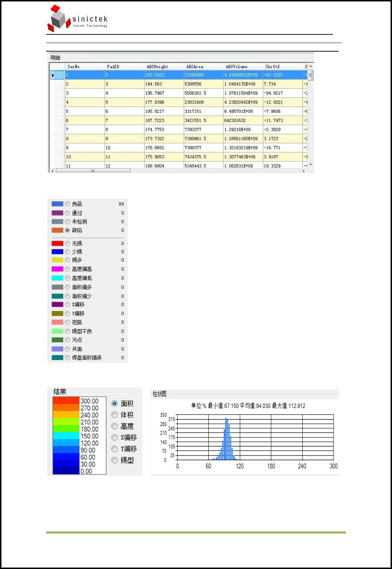Click the ABSVolume cell 6.495701E+08

pos(243,111)
